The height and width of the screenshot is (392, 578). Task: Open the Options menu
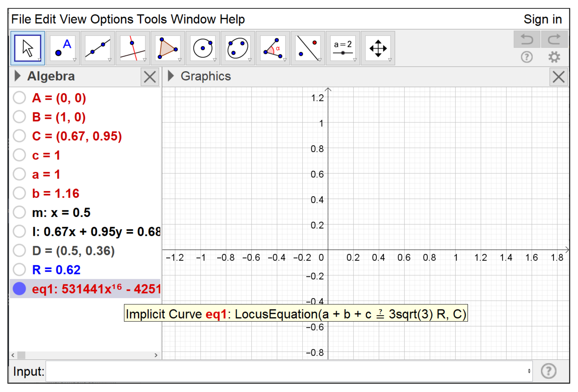click(112, 19)
